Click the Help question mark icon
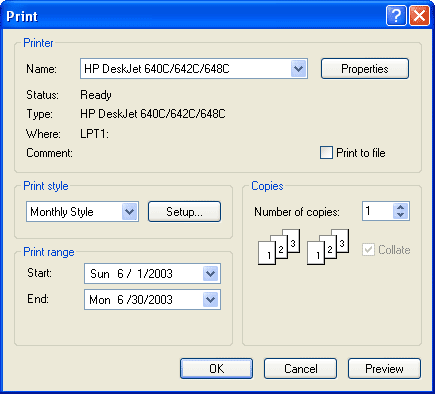 [396, 16]
